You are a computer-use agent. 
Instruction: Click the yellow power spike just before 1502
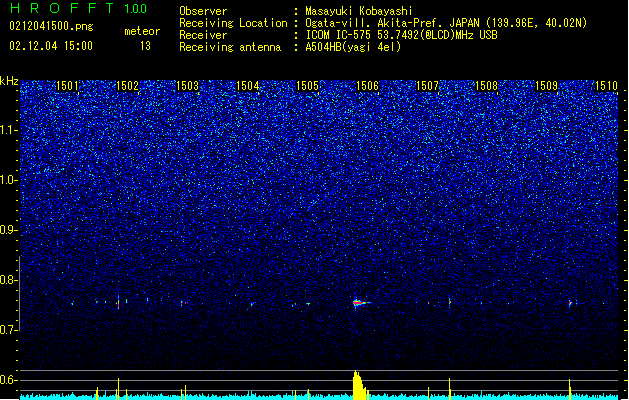pos(118,388)
